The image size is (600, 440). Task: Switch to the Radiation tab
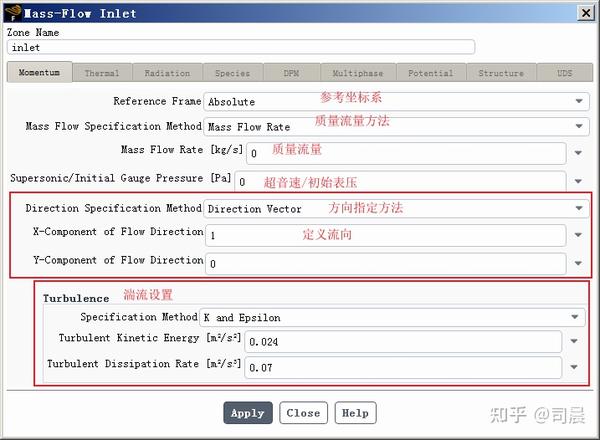tap(167, 73)
